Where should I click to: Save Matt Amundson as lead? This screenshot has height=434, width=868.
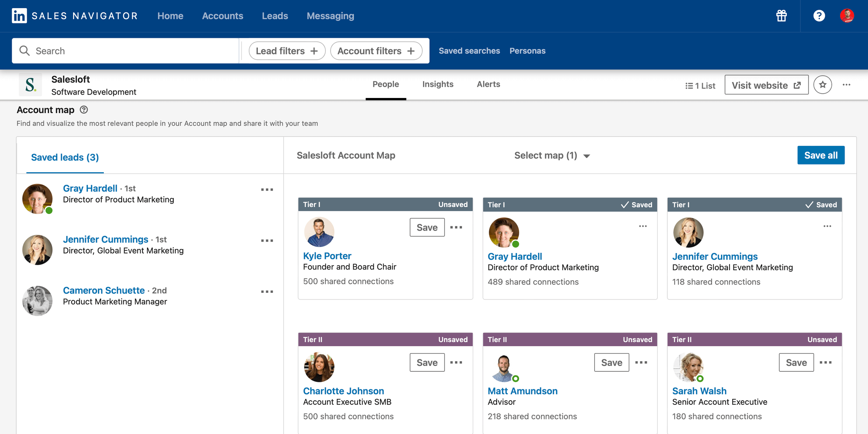click(611, 362)
